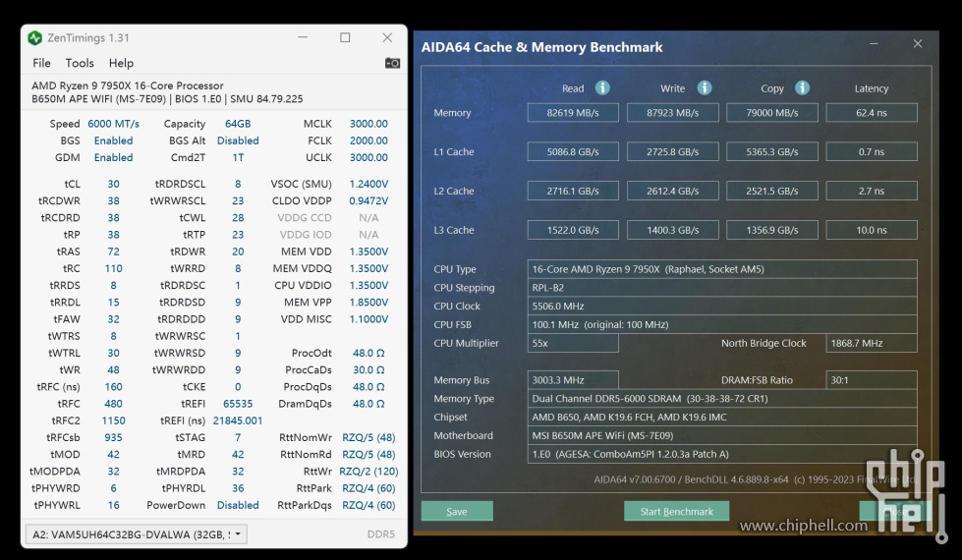Click the AMD Ryzen 9 7950X processor name
This screenshot has height=560, width=962.
(x=128, y=85)
